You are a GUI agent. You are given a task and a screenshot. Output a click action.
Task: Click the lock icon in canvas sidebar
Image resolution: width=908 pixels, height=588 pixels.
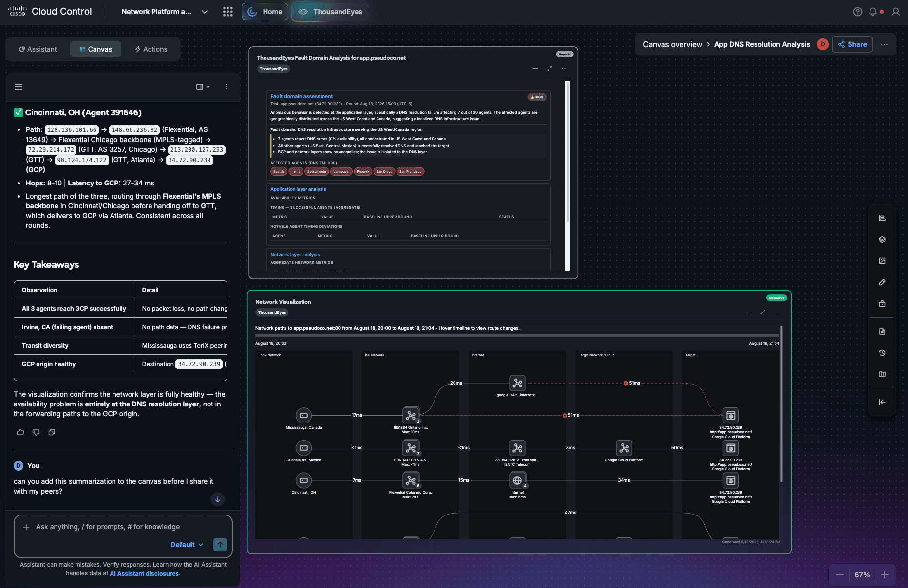pyautogui.click(x=882, y=304)
